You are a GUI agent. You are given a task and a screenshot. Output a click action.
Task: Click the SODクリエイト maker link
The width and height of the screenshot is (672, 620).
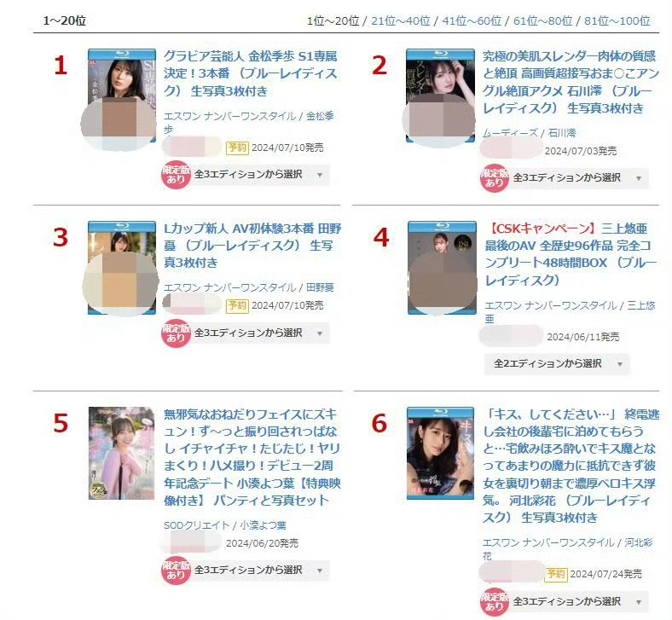(x=197, y=525)
